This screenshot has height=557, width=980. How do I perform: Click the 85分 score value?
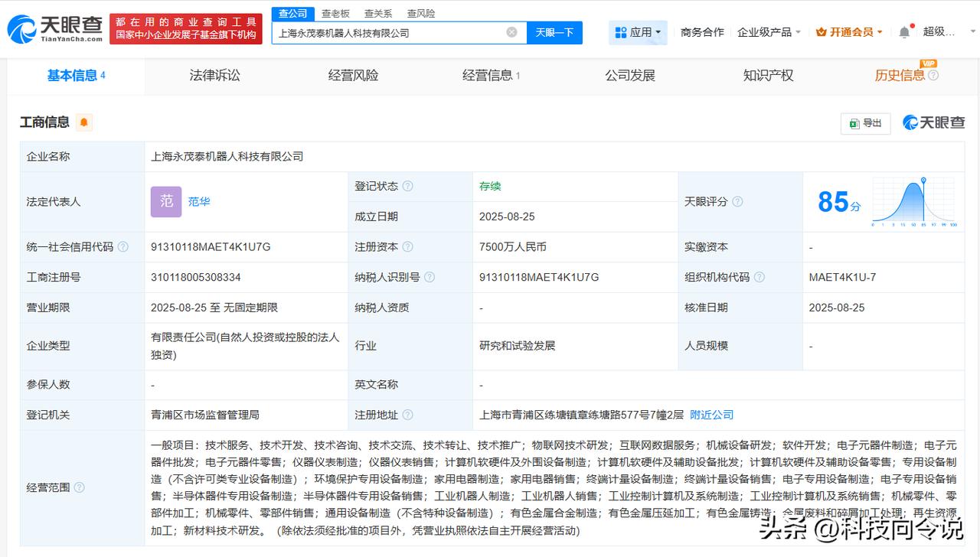point(839,202)
